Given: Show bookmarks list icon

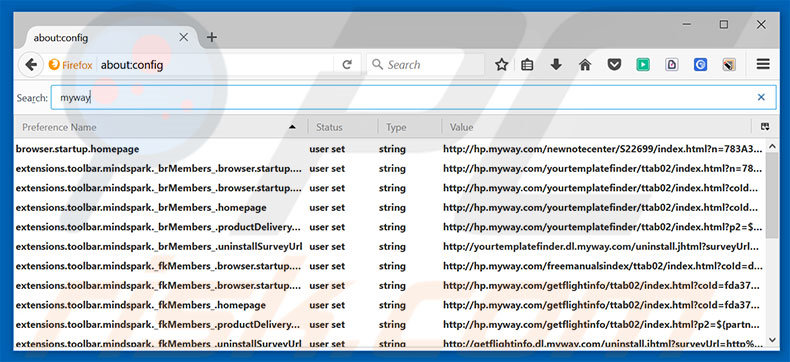Looking at the screenshot, I should [x=527, y=64].
